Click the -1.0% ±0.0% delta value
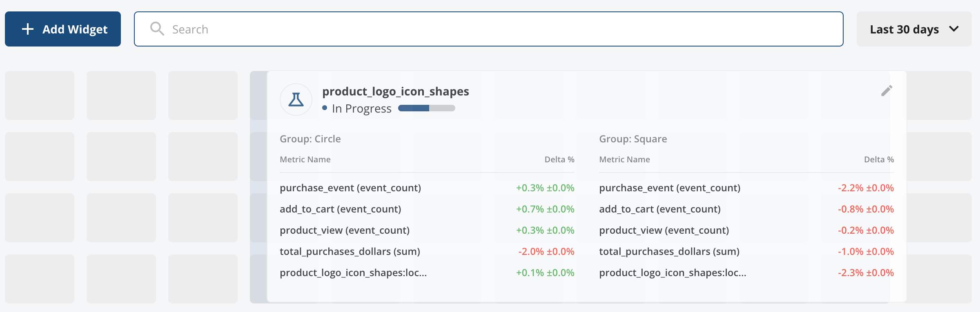 [x=866, y=252]
